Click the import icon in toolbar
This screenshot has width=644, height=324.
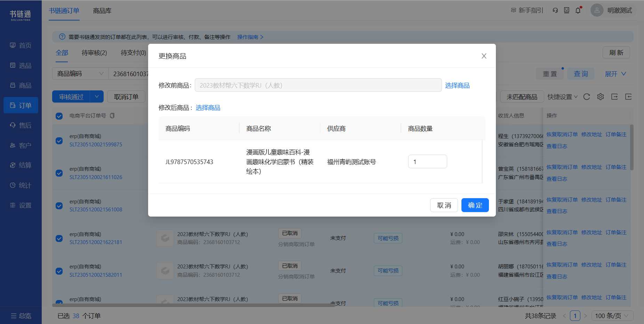click(x=628, y=97)
